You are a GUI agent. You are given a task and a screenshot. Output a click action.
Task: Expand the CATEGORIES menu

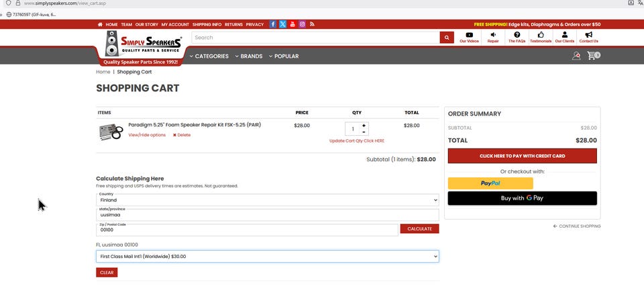(x=209, y=56)
